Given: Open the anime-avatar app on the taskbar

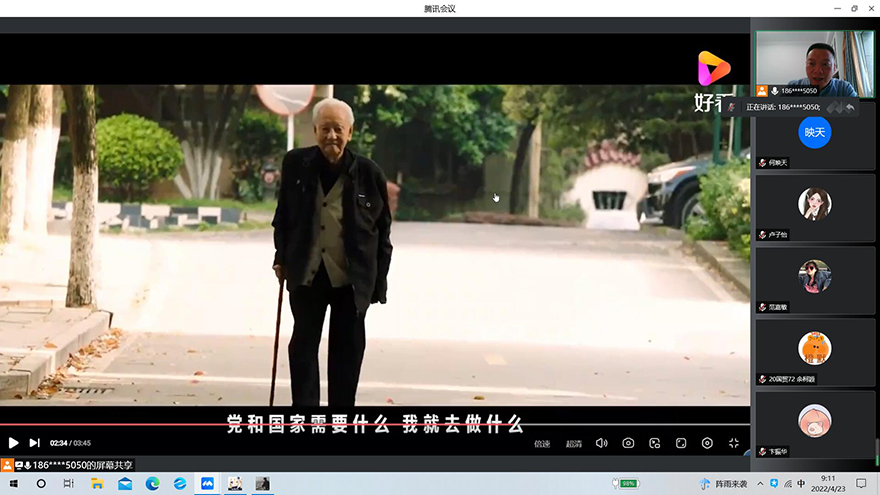Looking at the screenshot, I should (235, 483).
